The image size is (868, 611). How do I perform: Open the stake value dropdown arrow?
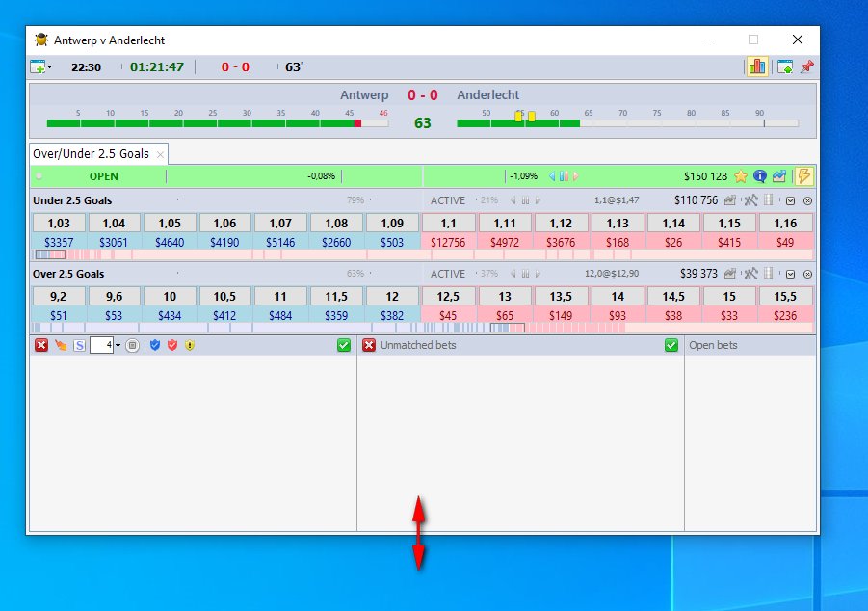118,346
